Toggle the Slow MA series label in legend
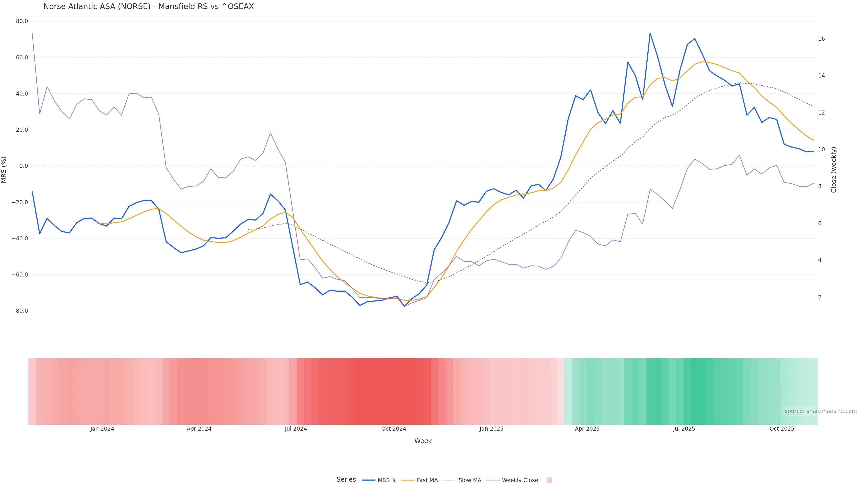This screenshot has width=868, height=488. pyautogui.click(x=470, y=480)
